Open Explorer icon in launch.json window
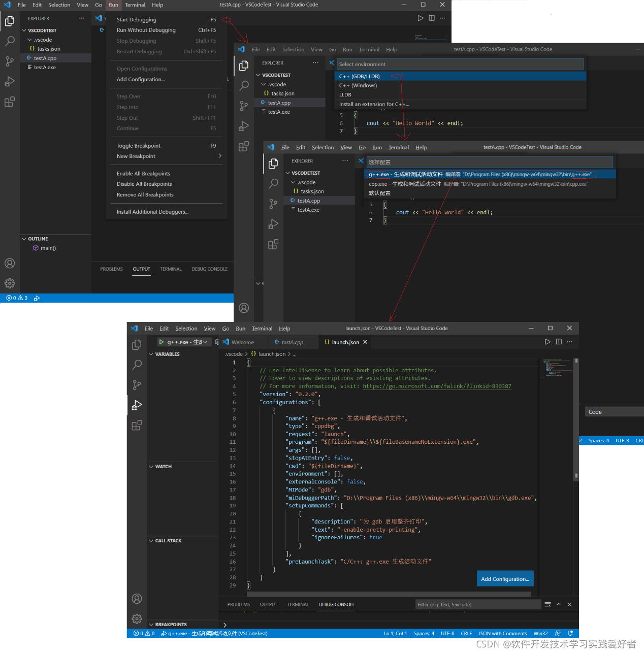 [x=137, y=345]
